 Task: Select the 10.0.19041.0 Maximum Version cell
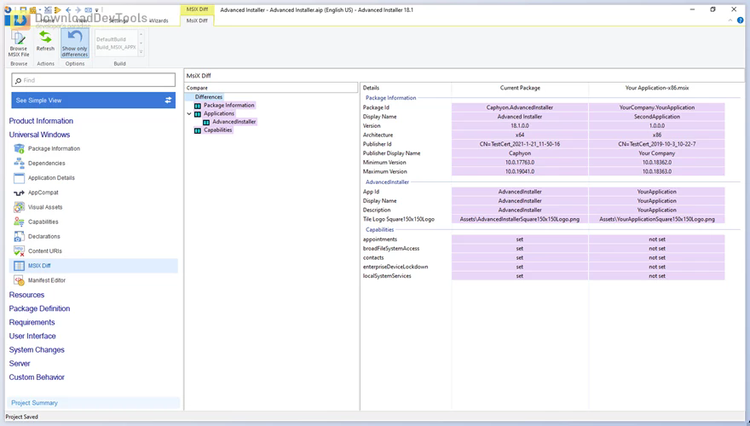pyautogui.click(x=520, y=172)
